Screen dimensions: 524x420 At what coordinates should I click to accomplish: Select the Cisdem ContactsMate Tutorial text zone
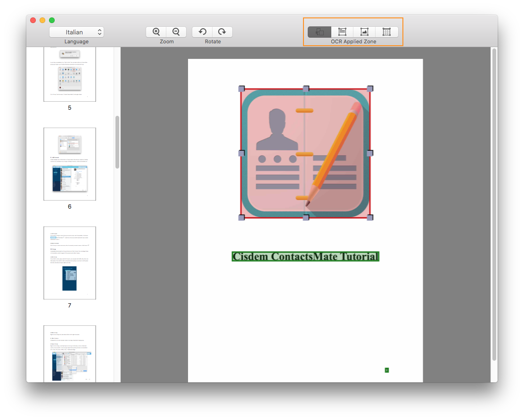click(305, 257)
